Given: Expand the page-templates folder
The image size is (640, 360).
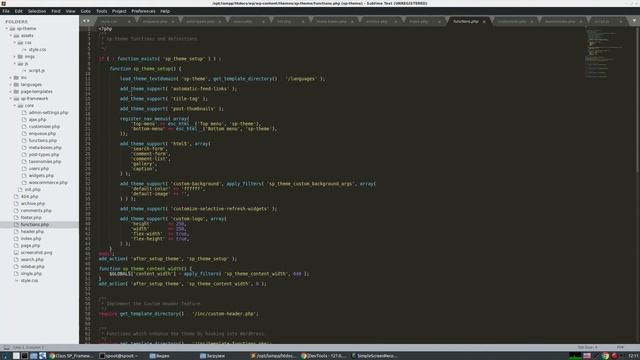Looking at the screenshot, I should pyautogui.click(x=11, y=91).
